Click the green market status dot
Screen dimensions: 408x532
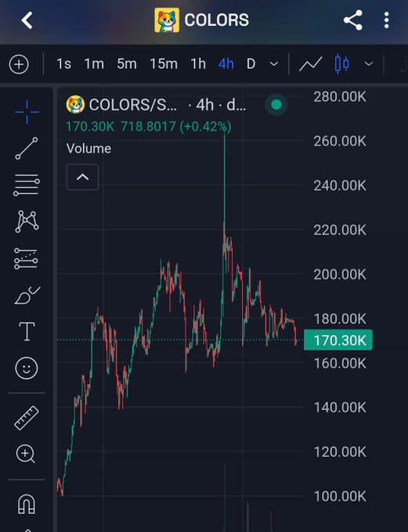pyautogui.click(x=276, y=105)
